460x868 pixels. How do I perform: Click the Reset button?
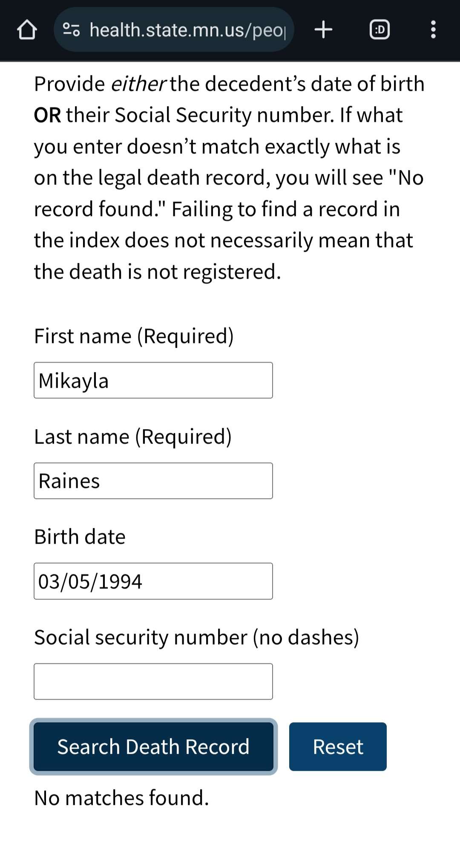coord(338,747)
